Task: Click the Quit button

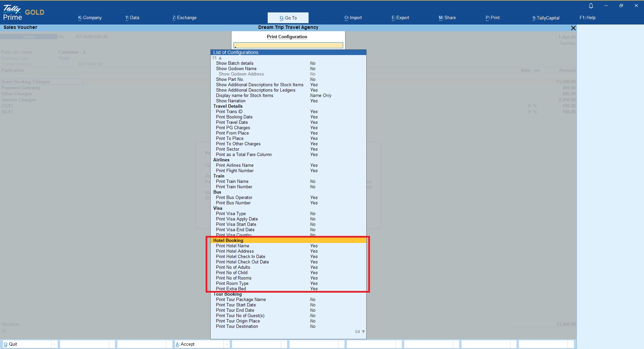Action: 11,344
